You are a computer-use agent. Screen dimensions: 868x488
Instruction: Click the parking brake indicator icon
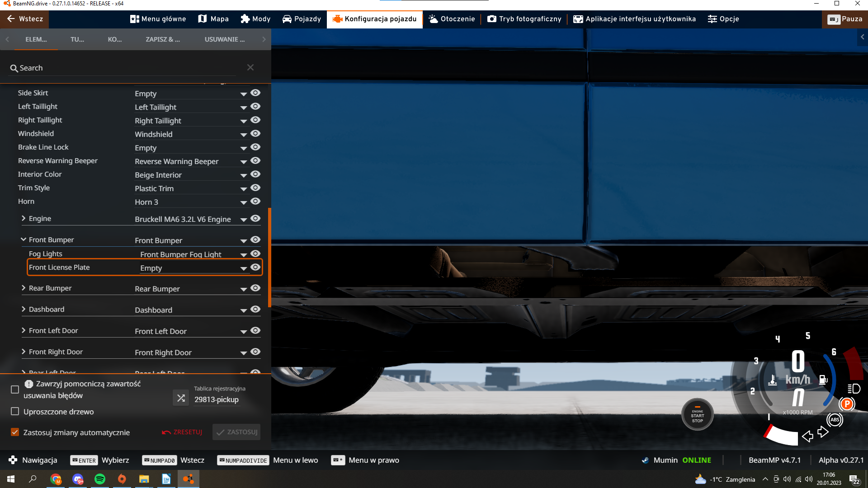(x=847, y=404)
